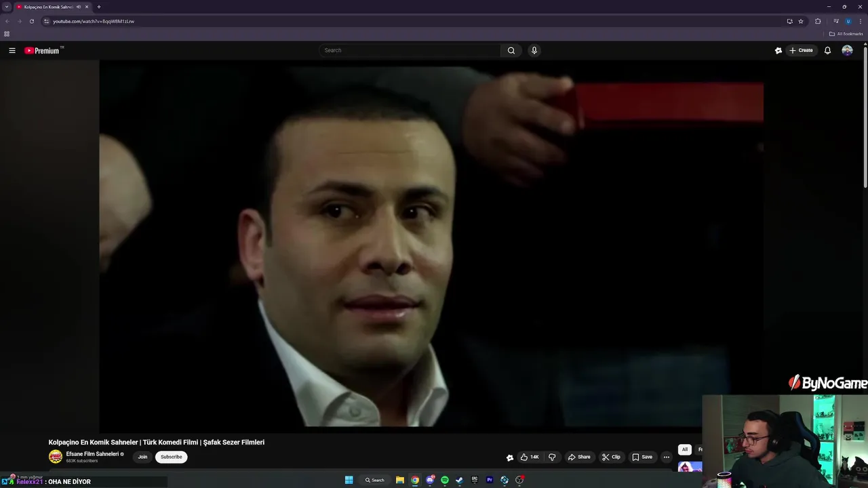Screen dimensions: 868x488
Task: Switch to Chrome in the taskbar
Action: pos(415,480)
